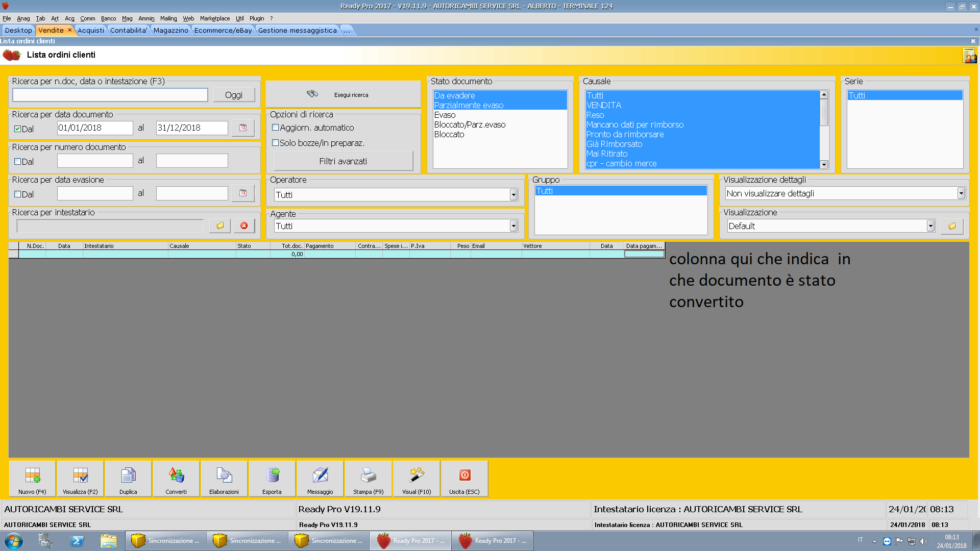Switch to Ecommerce/eBay tab
The width and height of the screenshot is (980, 551).
click(x=223, y=30)
